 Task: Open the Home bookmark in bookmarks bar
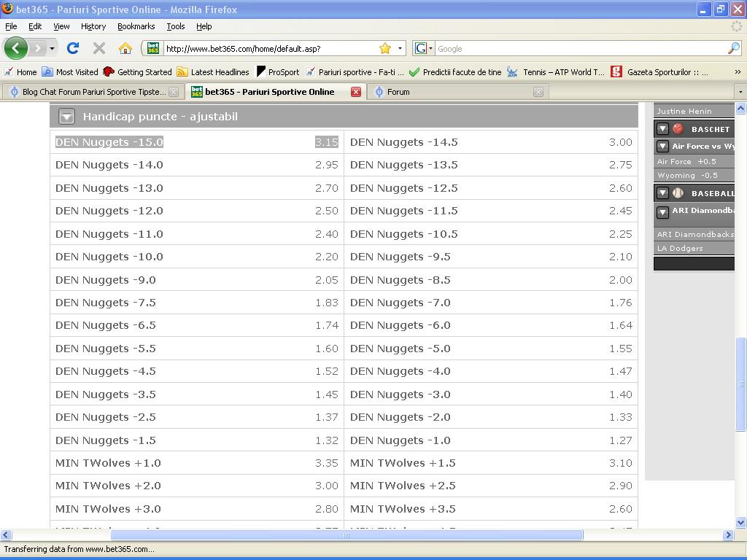point(20,72)
